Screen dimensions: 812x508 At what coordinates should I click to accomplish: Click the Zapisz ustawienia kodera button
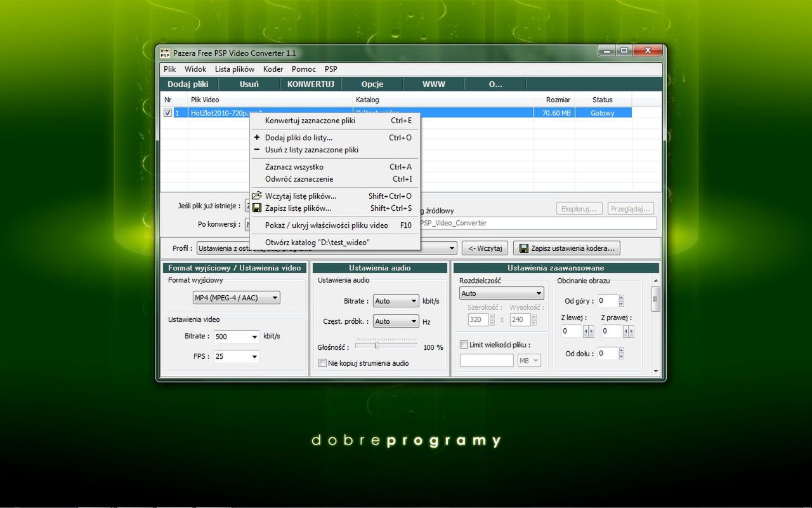[x=566, y=248]
